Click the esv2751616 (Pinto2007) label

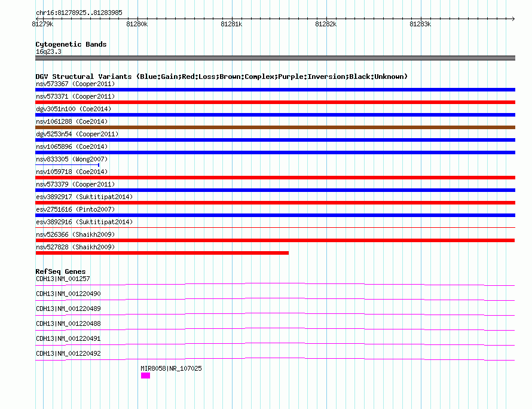[75, 209]
